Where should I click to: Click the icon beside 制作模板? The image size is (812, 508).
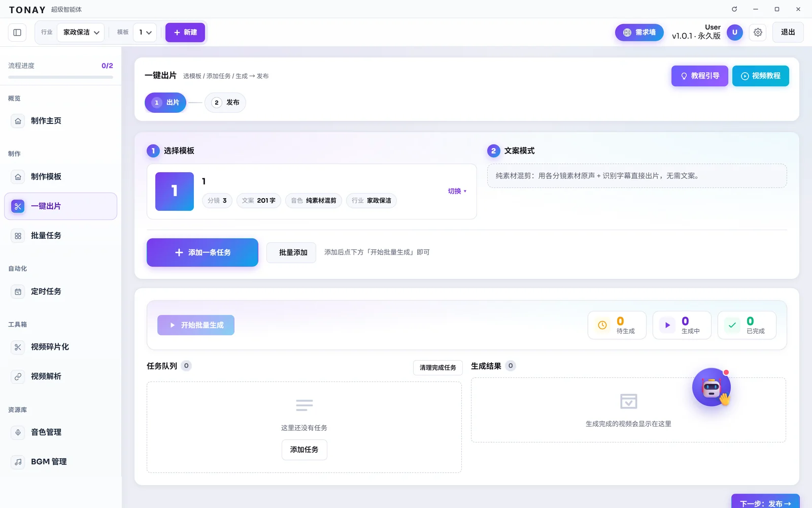(18, 177)
